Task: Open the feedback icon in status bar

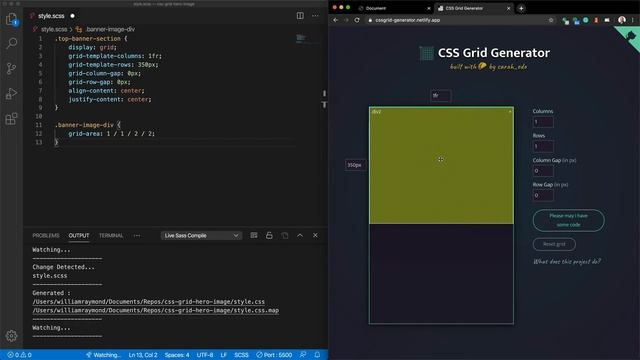Action: 303,355
